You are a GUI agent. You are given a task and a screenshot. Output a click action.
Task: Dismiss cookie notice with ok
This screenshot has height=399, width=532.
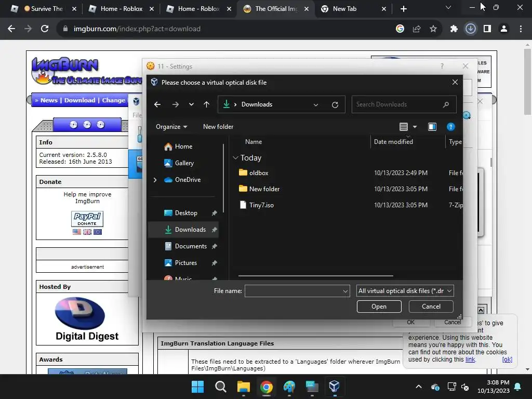507,360
